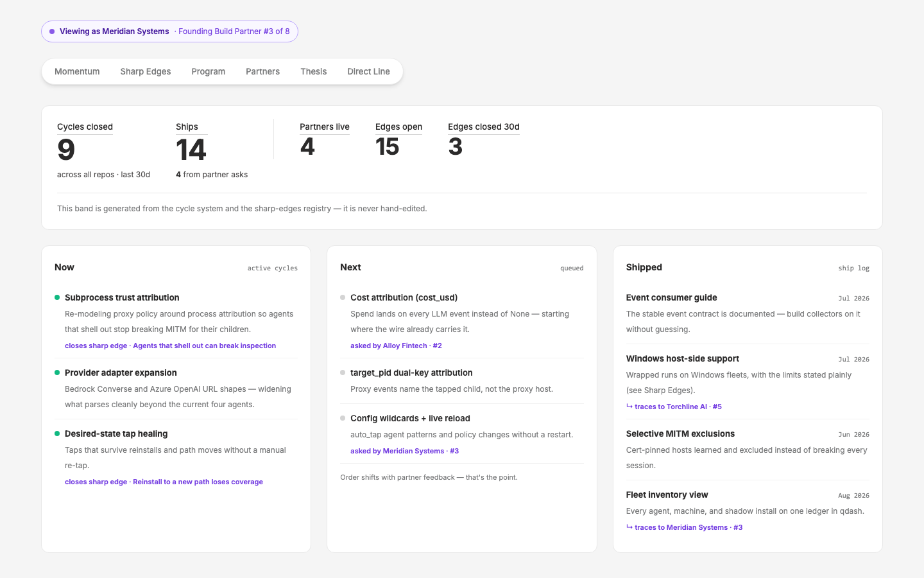Click the 'ship log' label
This screenshot has height=578, width=924.
[x=854, y=268]
